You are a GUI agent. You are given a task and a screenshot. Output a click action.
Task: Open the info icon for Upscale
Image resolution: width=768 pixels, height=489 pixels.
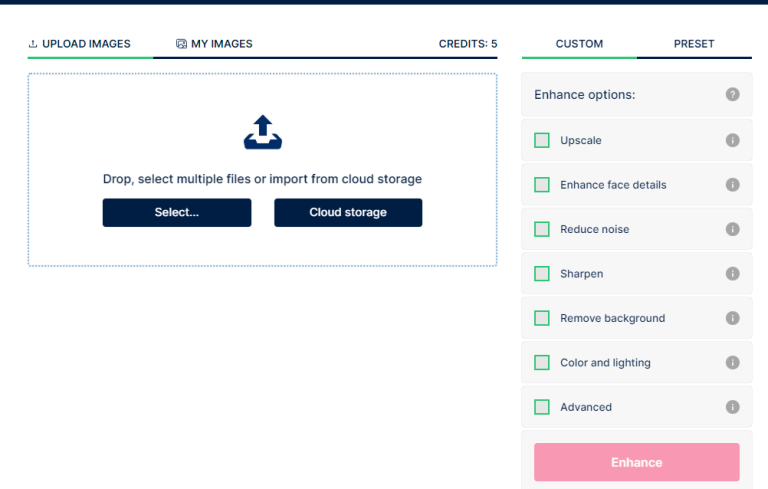(x=732, y=140)
